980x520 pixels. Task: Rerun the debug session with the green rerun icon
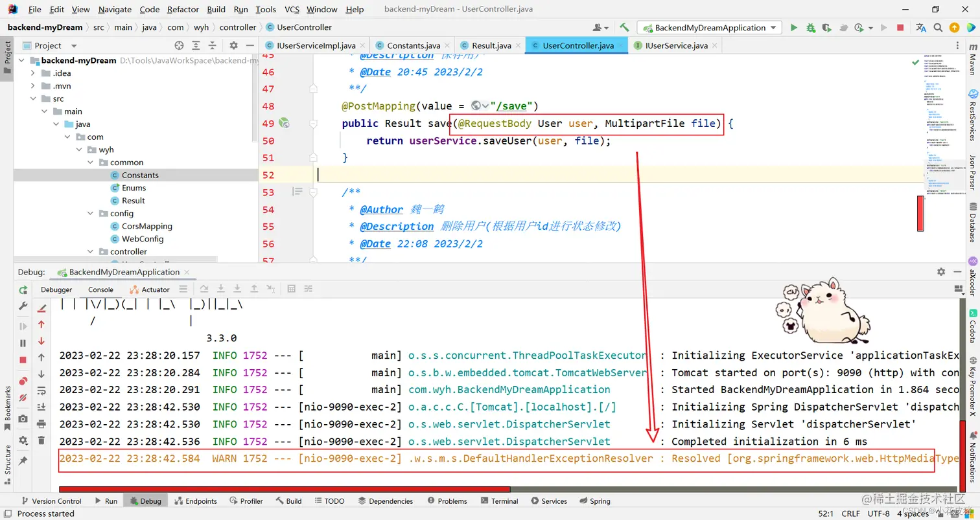coord(23,290)
